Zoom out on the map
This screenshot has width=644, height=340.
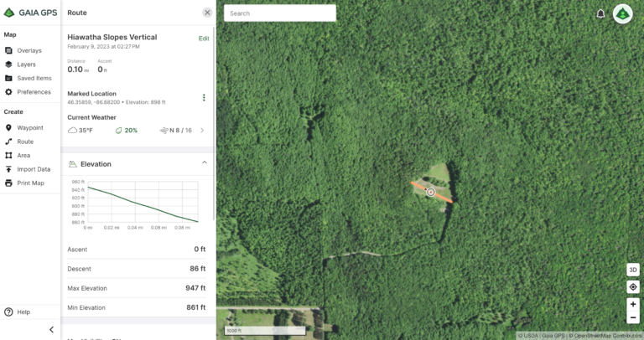pos(633,317)
